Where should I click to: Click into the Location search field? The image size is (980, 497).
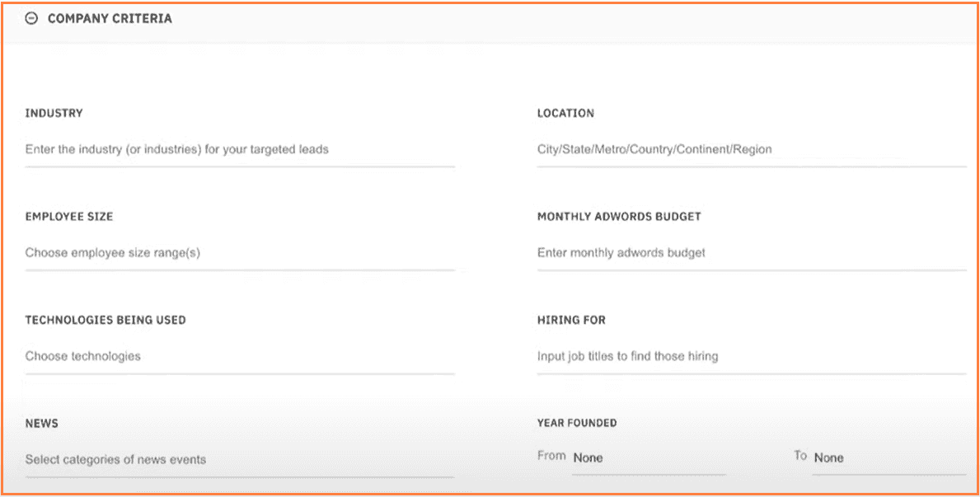coord(750,150)
